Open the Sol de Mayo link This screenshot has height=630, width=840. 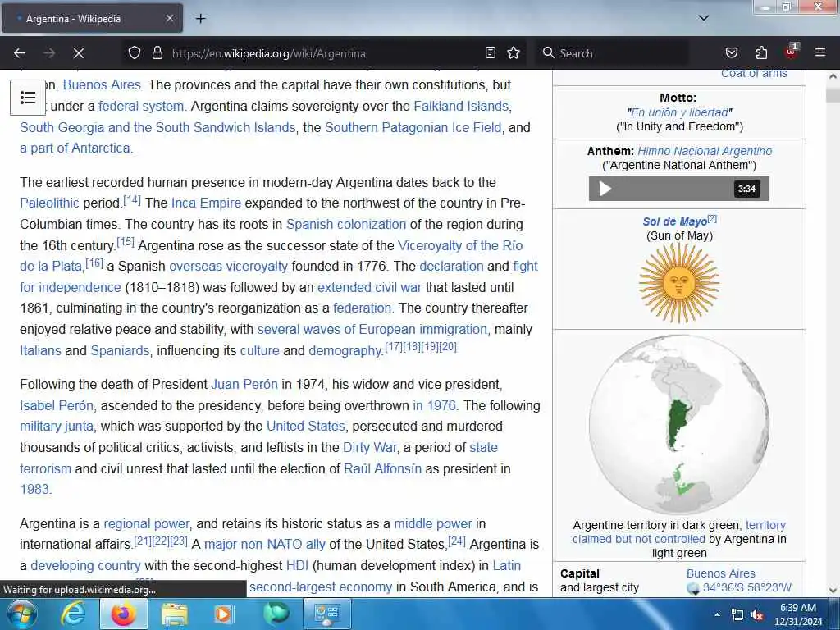tap(674, 221)
